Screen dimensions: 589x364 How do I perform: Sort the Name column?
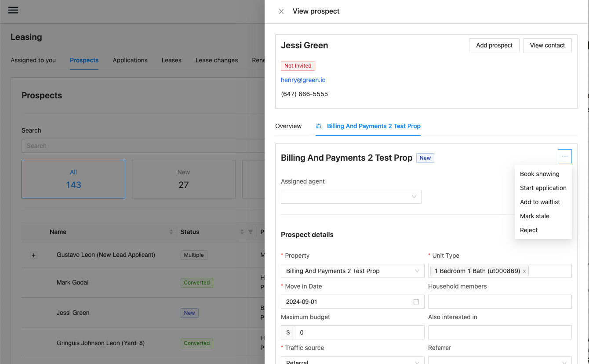pos(171,232)
